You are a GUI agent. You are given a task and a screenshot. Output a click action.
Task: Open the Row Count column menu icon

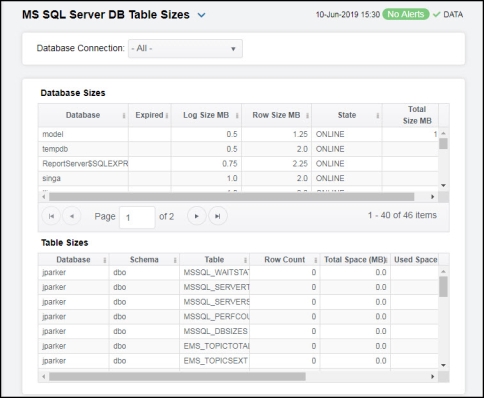[316, 260]
